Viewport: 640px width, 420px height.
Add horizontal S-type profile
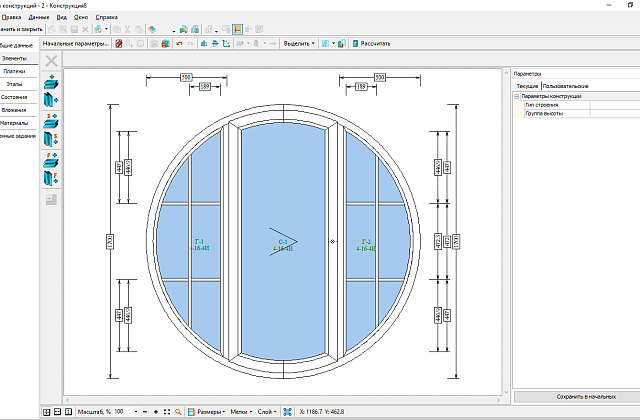pos(51,121)
